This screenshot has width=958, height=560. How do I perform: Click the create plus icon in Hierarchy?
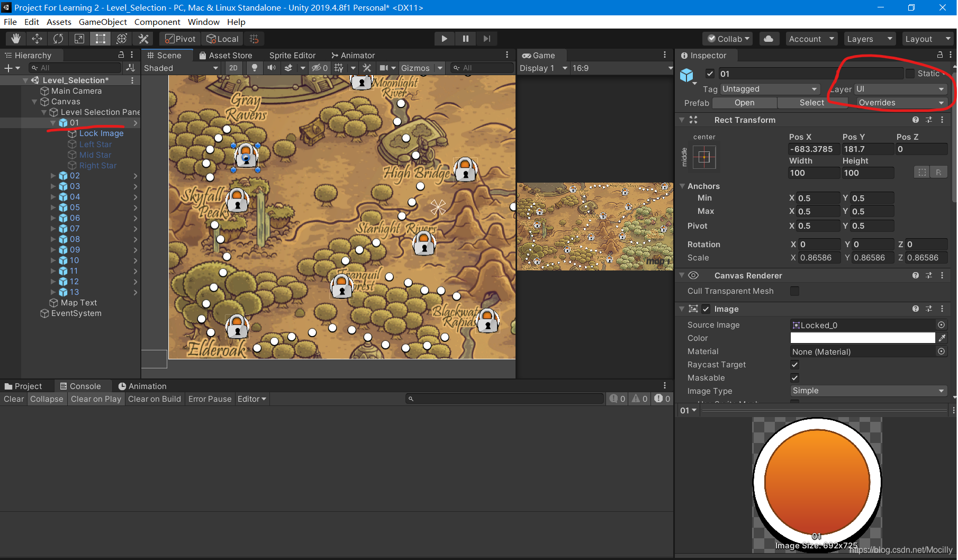click(x=8, y=68)
